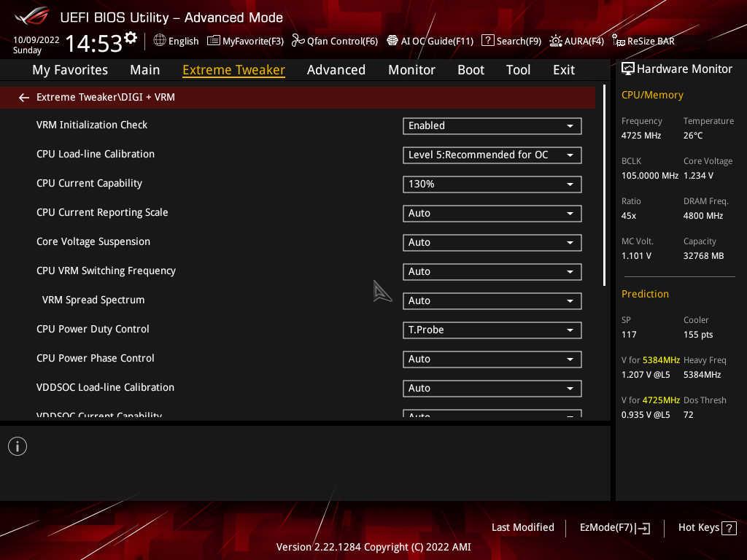Open Core Voltage Suspension dropdown
Image resolution: width=747 pixels, height=560 pixels.
(x=492, y=242)
